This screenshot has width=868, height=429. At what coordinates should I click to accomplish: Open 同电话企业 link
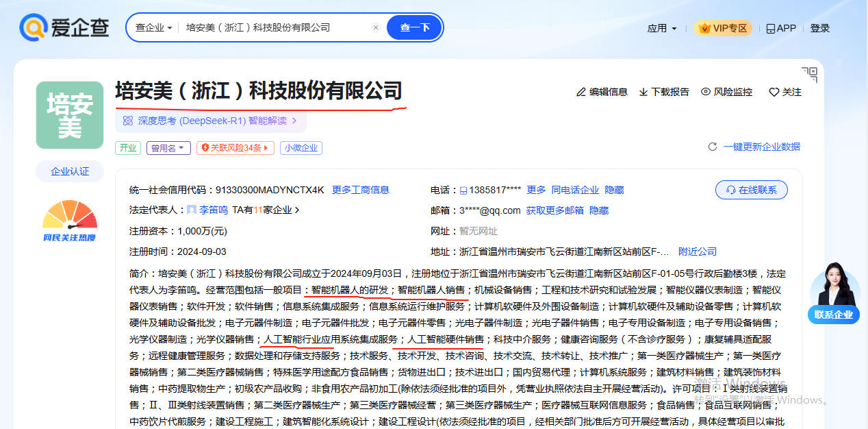coord(575,190)
